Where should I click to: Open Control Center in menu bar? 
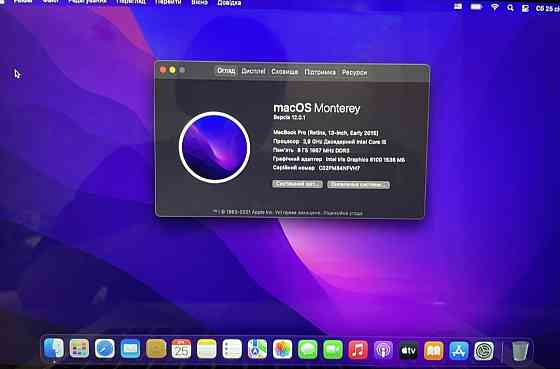525,8
